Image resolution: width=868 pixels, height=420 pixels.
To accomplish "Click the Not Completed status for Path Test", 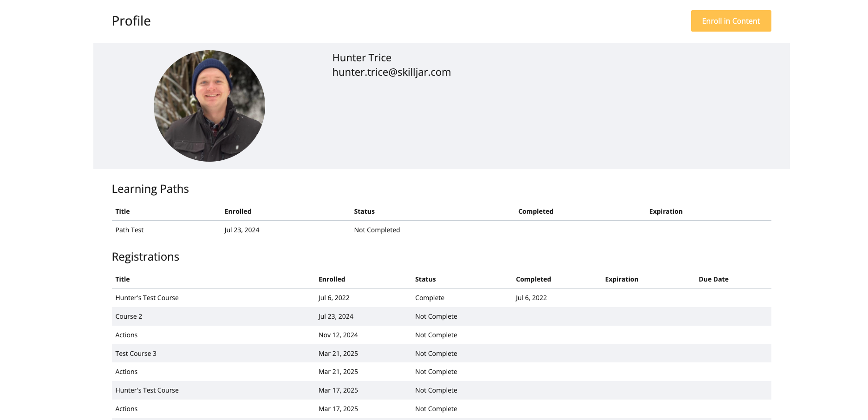I will 377,230.
